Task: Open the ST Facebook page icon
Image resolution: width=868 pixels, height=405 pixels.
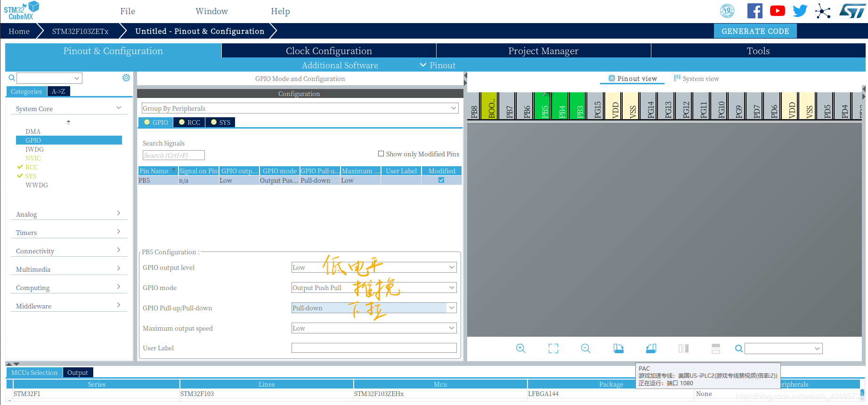Action: coord(754,11)
